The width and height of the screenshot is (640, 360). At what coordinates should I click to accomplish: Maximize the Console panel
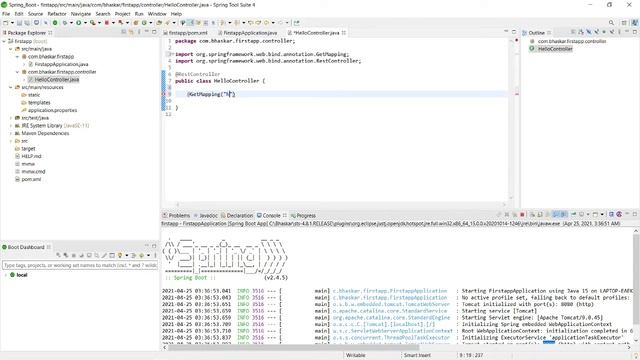(x=635, y=214)
